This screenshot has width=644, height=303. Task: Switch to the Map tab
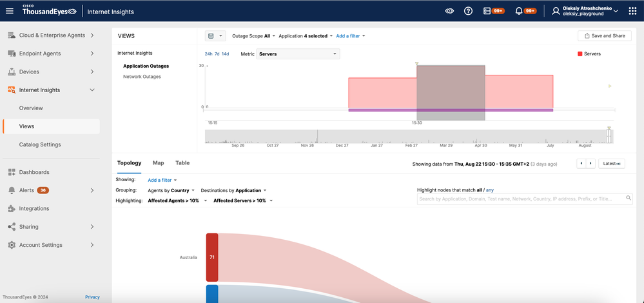click(158, 163)
